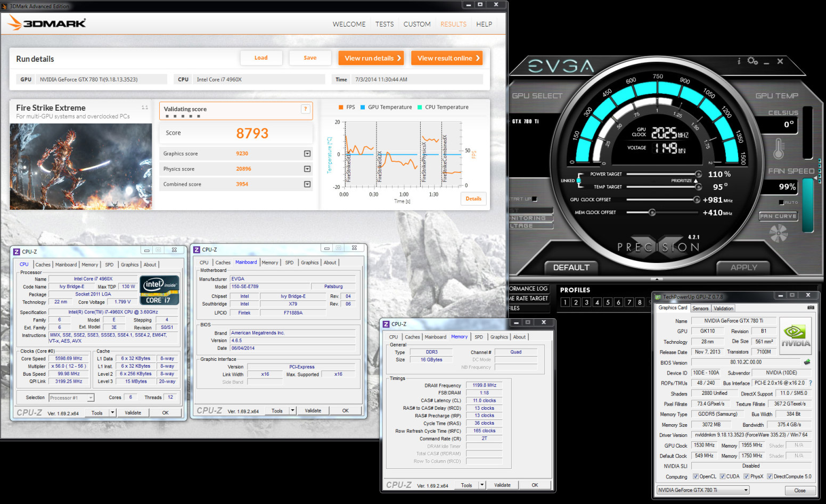Open SPD tab in CPU-Z Memory window
The image size is (826, 504).
479,337
